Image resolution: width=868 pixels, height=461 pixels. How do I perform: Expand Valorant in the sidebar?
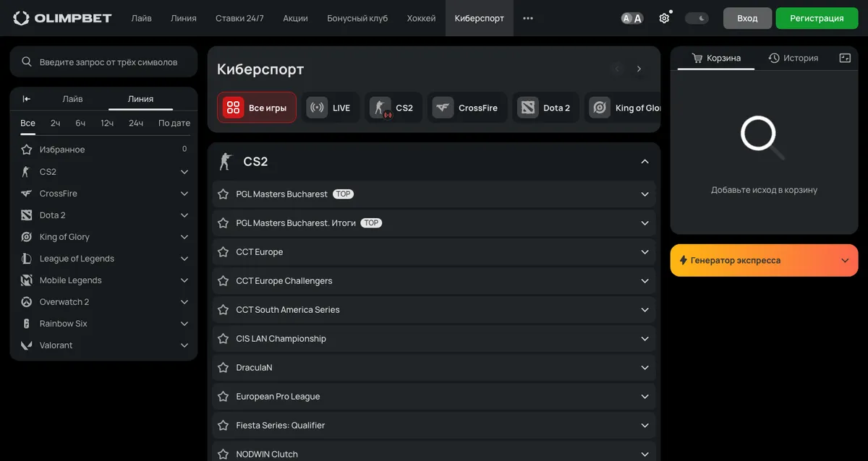[x=184, y=345]
